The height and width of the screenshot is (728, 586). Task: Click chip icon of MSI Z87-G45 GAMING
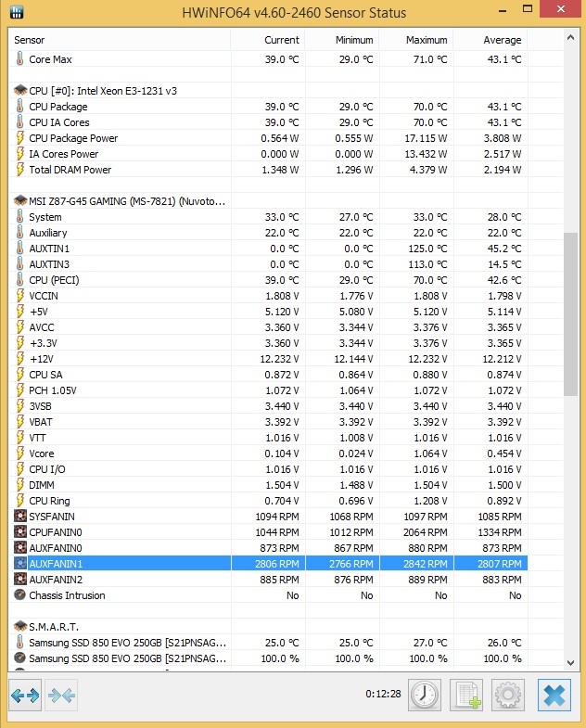coord(20,201)
